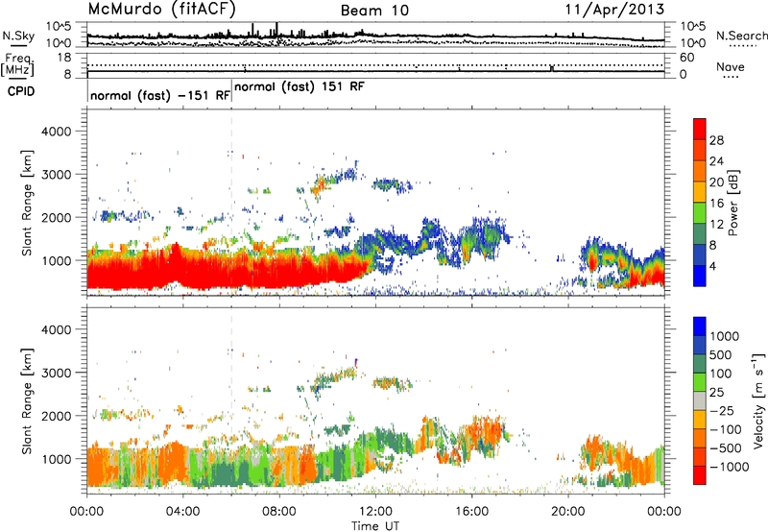This screenshot has height=532, width=768.
Task: Click the 'N.Sky' legend label
Action: point(18,36)
